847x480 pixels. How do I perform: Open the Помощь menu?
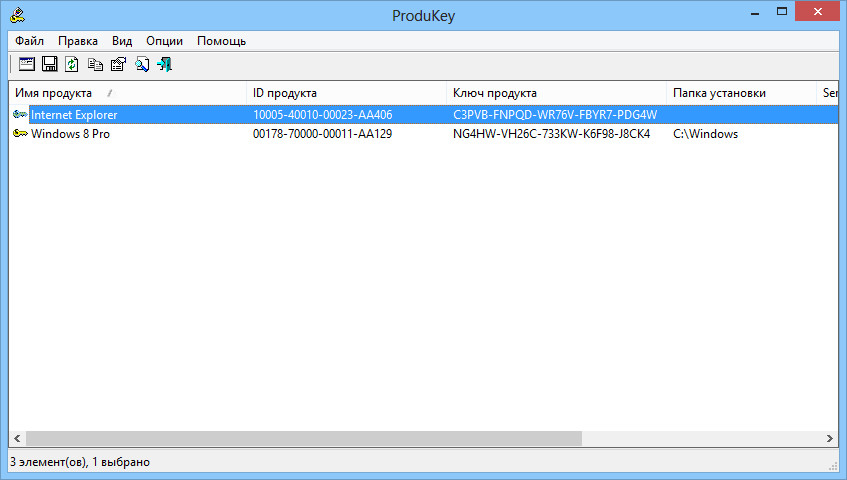point(221,41)
